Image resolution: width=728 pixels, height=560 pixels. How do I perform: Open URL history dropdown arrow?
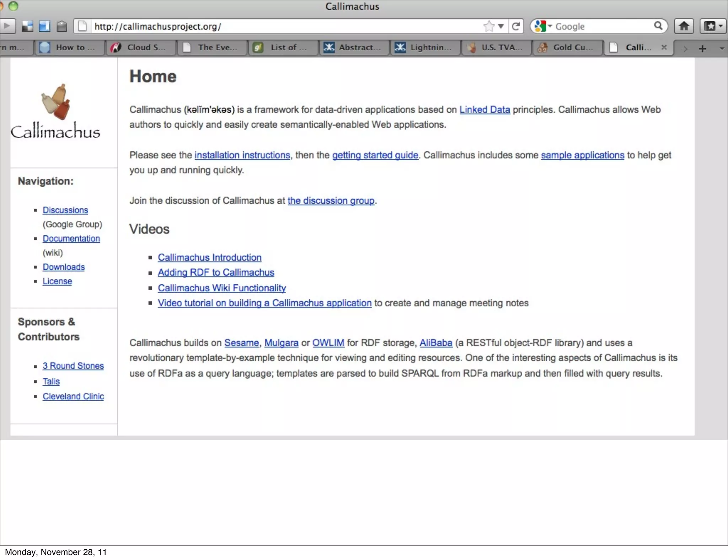point(501,26)
